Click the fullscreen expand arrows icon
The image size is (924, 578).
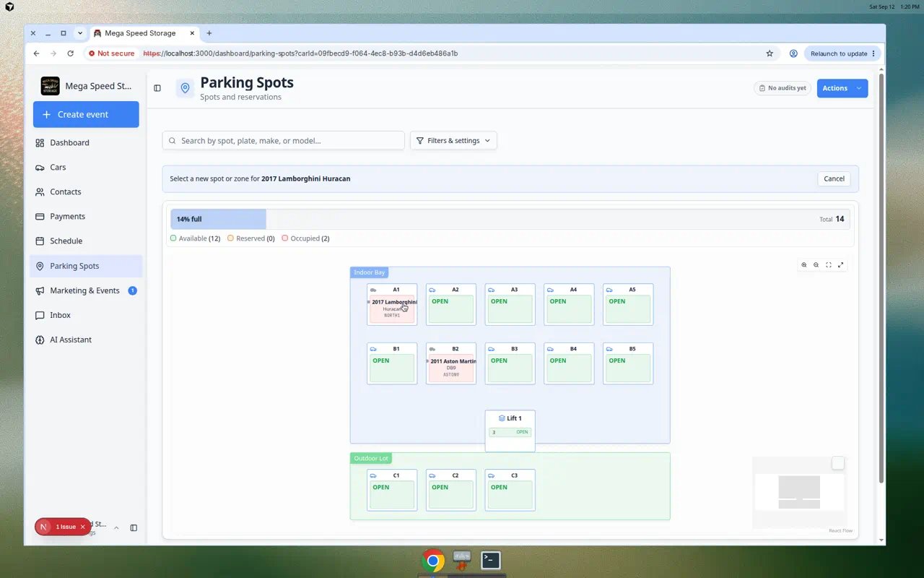(x=841, y=265)
